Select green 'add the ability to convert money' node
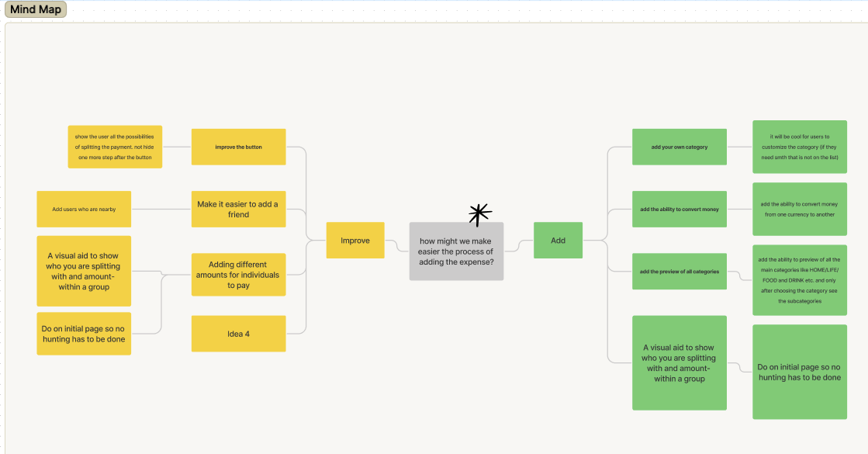The width and height of the screenshot is (868, 454). [680, 209]
